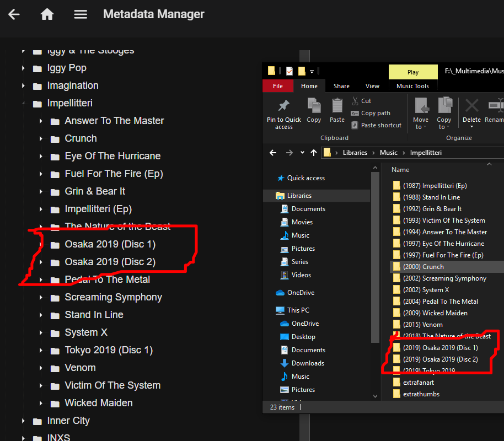Click the Copy icon in Clipboard group
This screenshot has height=441, width=504.
click(314, 106)
